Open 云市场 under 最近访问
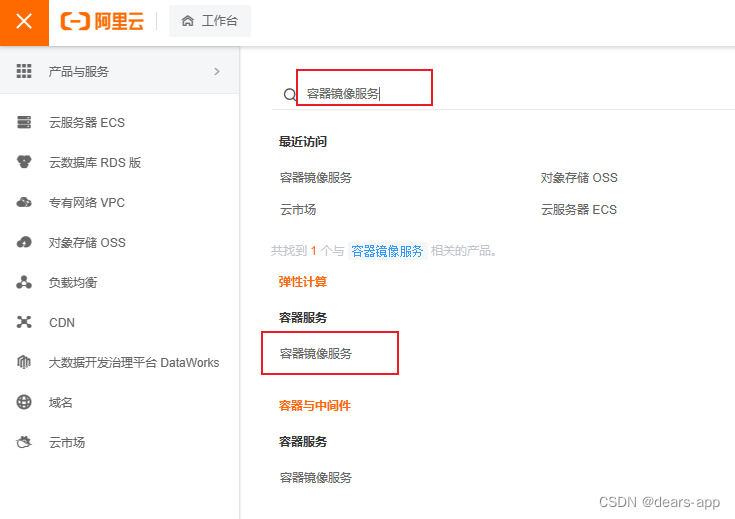This screenshot has height=519, width=735. [298, 210]
